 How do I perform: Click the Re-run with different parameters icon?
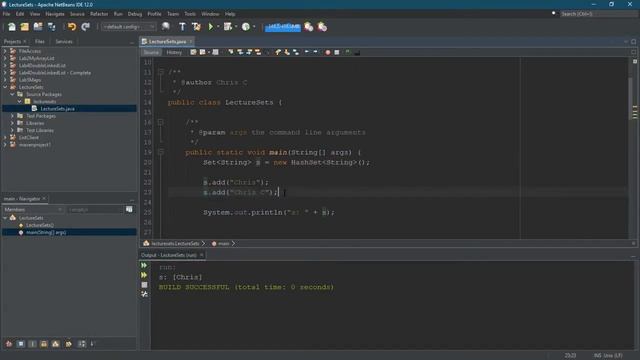pos(144,275)
